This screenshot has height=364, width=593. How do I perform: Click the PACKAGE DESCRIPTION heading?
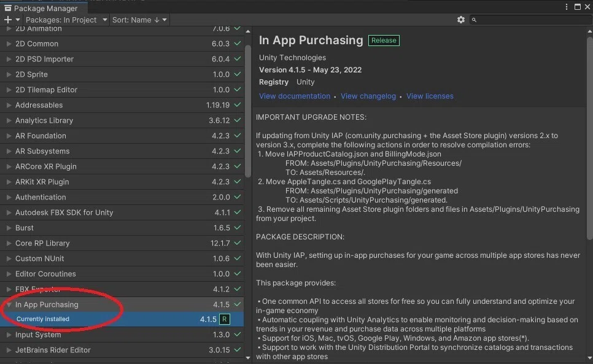coord(300,237)
